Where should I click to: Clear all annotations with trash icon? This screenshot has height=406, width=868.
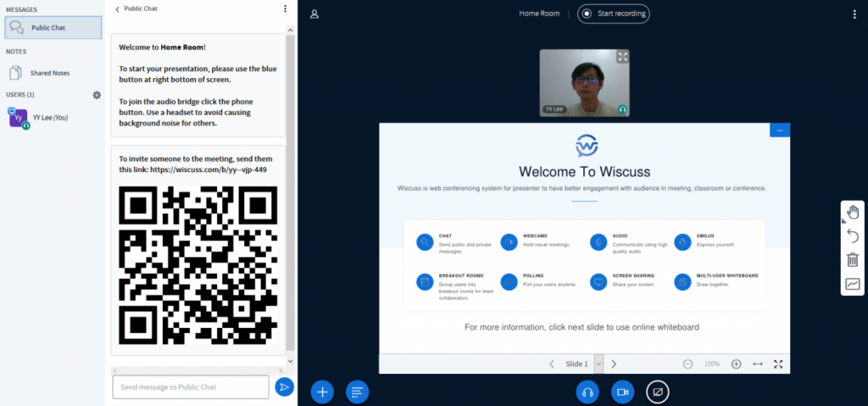(x=853, y=259)
